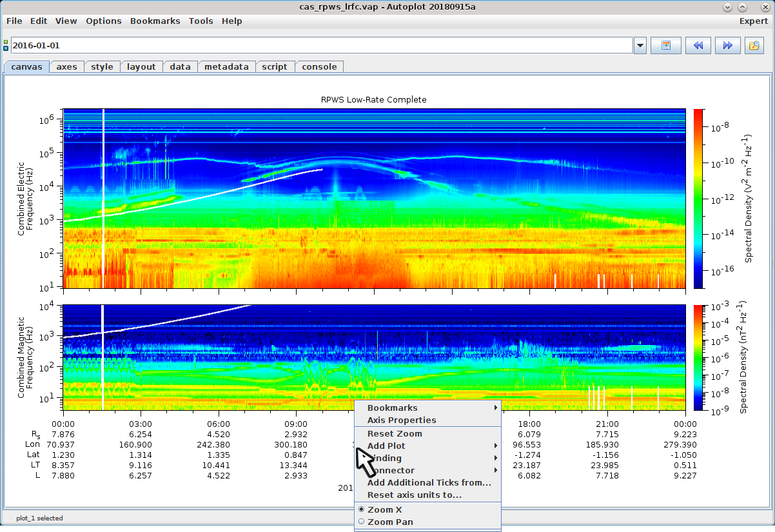Minimize the Autoplot window
The width and height of the screenshot is (775, 532).
[727, 7]
